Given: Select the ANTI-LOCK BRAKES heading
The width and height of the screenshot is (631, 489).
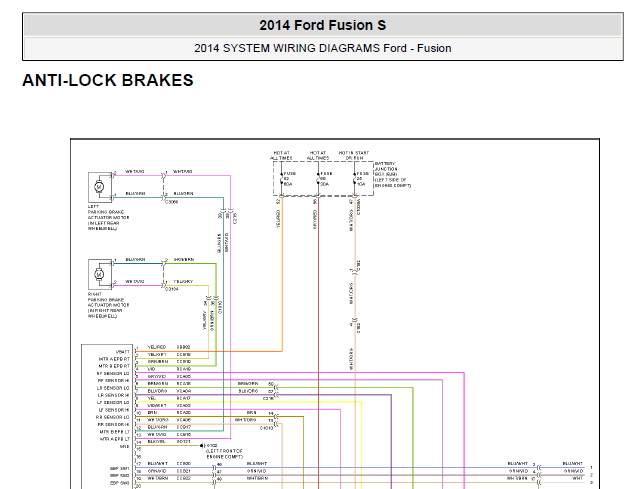Looking at the screenshot, I should click(108, 80).
